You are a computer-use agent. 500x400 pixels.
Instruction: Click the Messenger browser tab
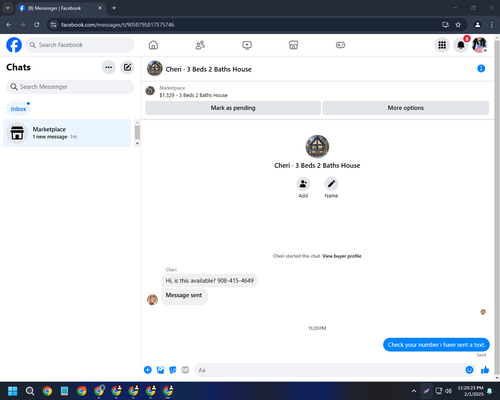click(61, 8)
